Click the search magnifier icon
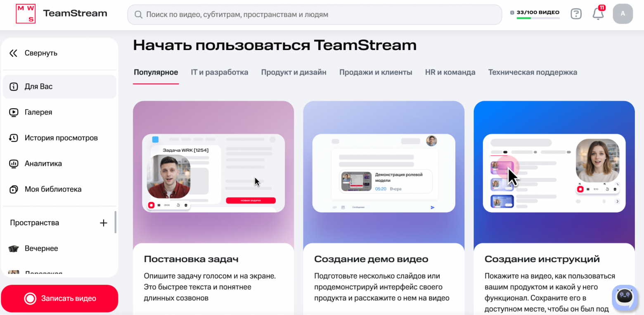 (138, 15)
